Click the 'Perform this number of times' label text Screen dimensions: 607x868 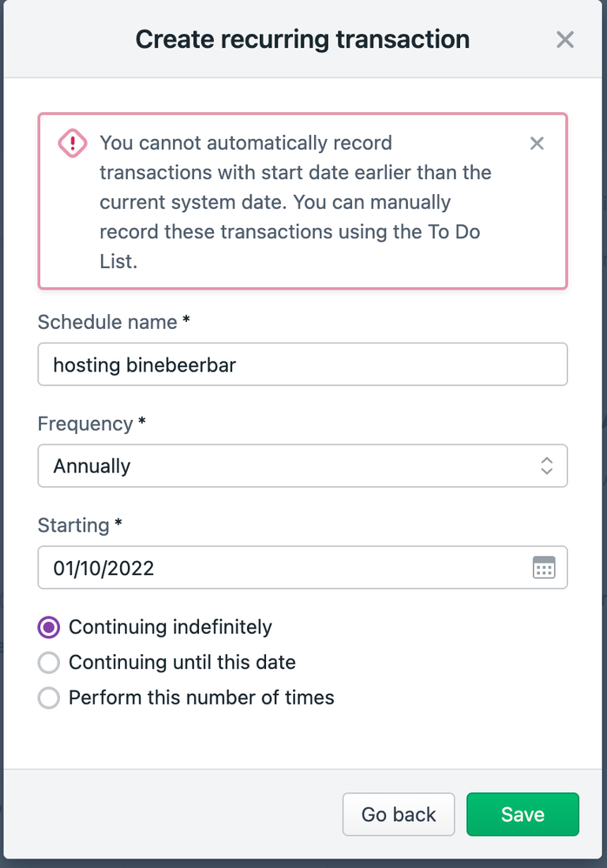(x=202, y=698)
